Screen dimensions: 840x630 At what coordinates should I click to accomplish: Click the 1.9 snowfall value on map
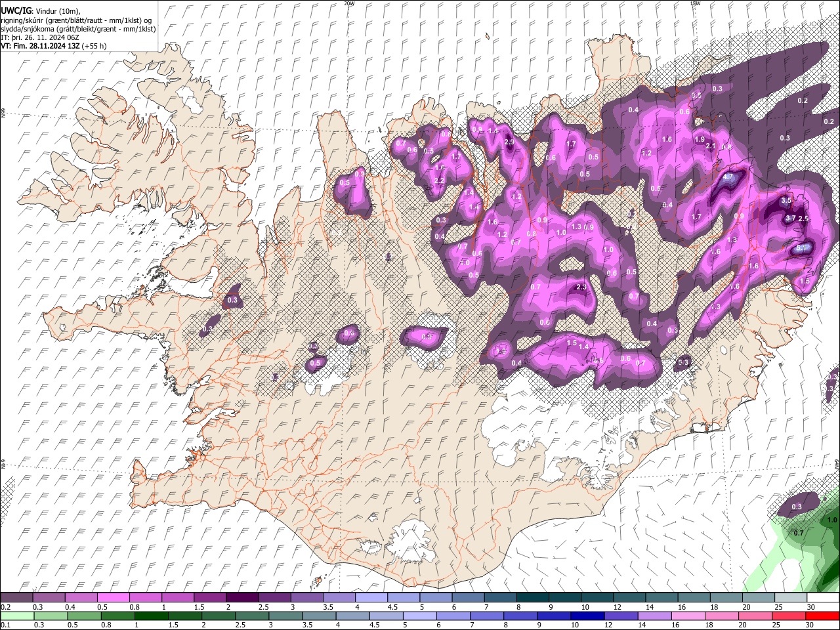700,139
